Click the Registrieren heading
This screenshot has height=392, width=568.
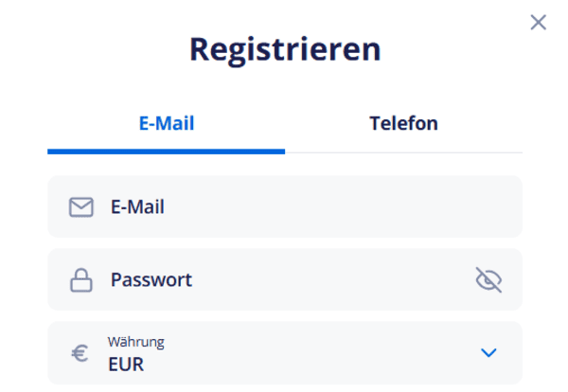pos(284,49)
